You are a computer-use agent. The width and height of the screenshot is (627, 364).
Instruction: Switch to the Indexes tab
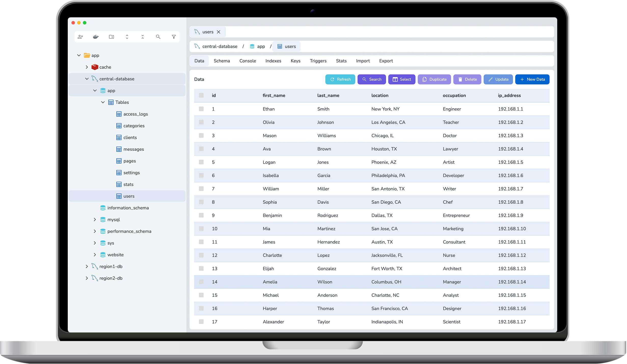pyautogui.click(x=273, y=61)
